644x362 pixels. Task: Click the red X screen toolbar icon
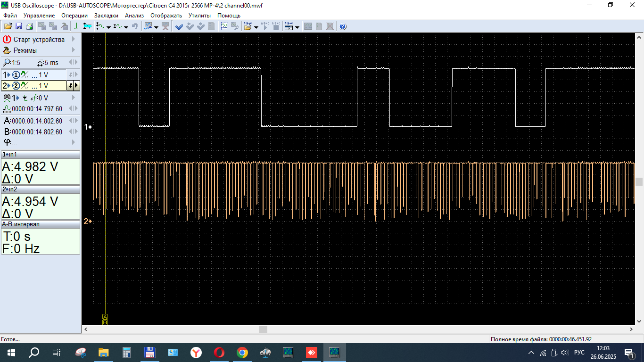[x=165, y=26]
